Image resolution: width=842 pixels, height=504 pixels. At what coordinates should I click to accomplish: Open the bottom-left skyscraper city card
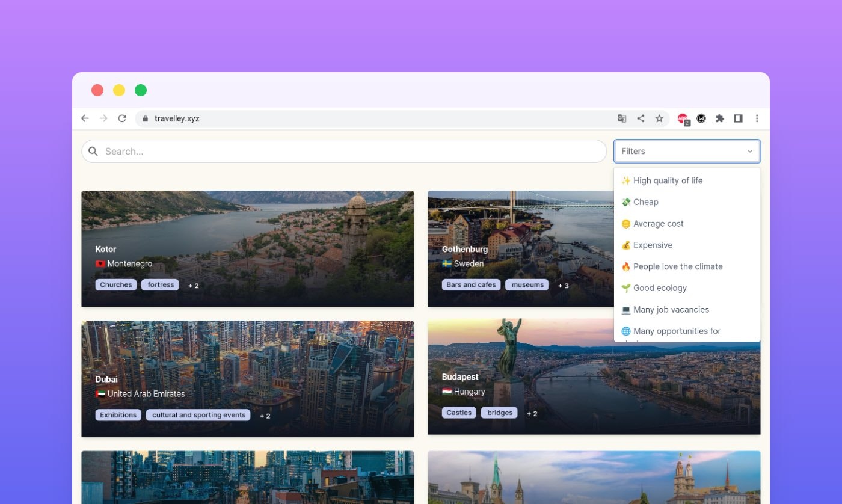248,478
